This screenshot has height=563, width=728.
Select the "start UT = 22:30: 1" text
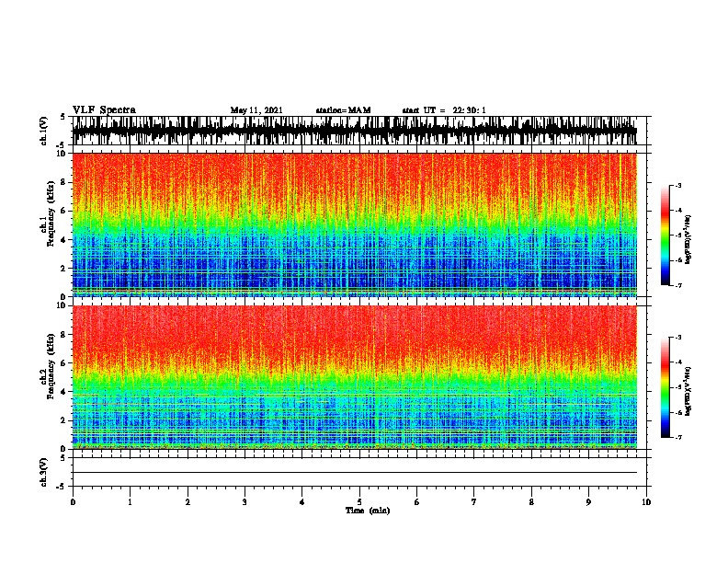pyautogui.click(x=444, y=110)
